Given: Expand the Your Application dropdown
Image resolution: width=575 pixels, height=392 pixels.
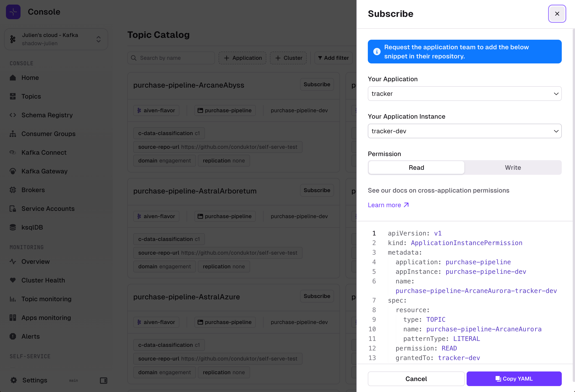Looking at the screenshot, I should click(x=465, y=94).
